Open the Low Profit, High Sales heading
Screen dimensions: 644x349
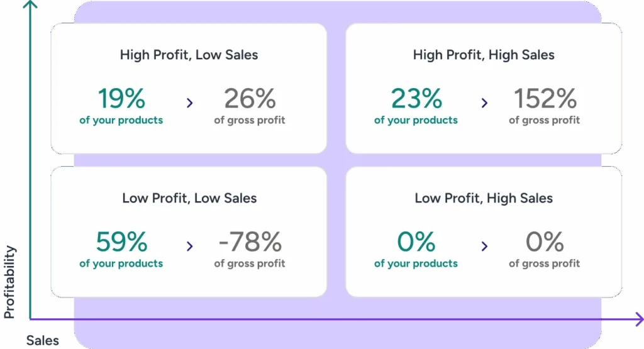[484, 198]
